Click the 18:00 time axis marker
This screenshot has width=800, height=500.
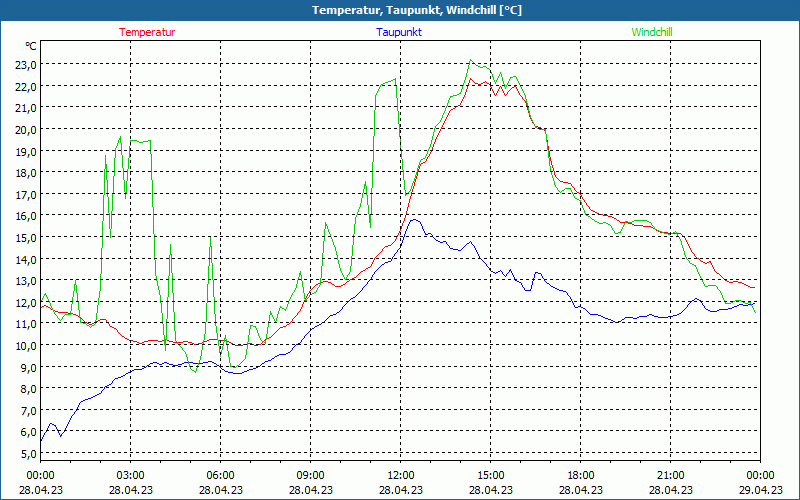(580, 475)
